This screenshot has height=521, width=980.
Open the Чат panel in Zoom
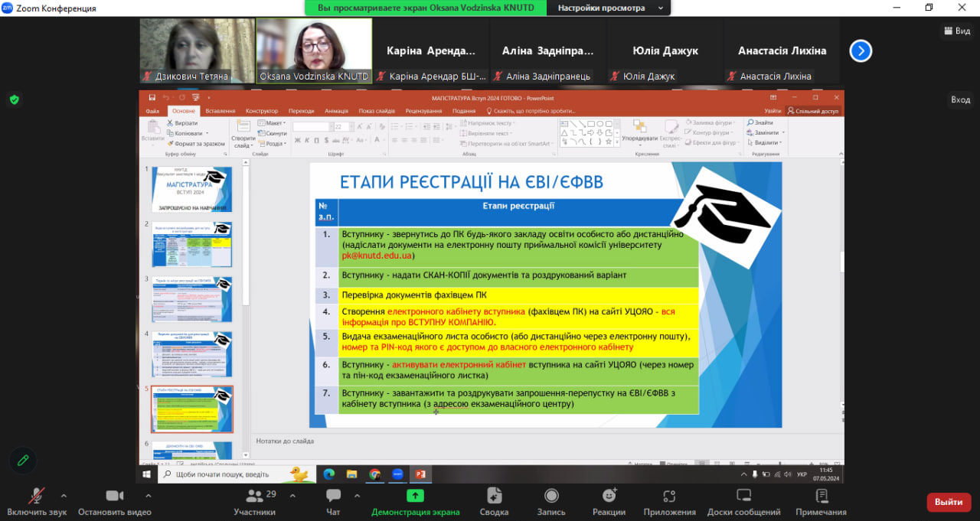pos(333,502)
